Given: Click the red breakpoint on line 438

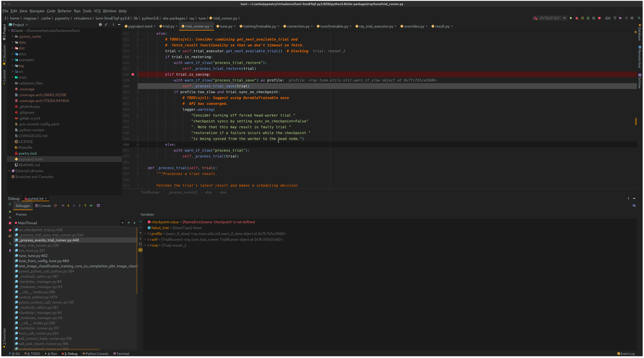Looking at the screenshot, I should coord(133,74).
